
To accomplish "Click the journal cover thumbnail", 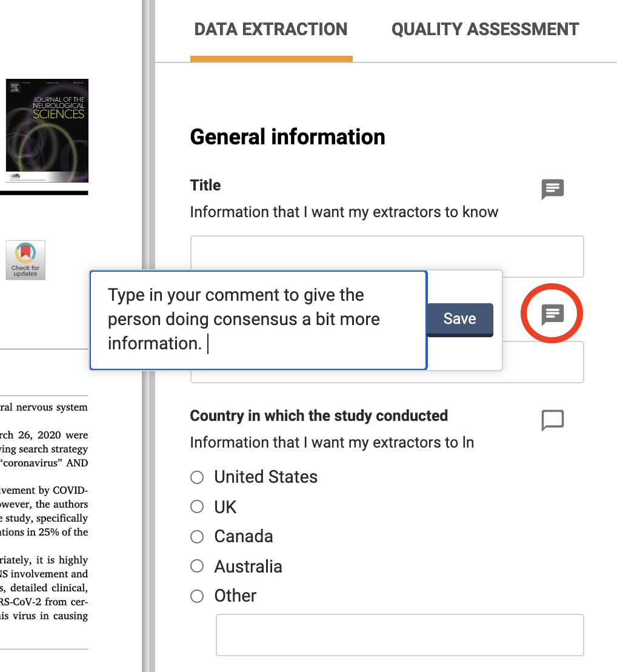I will point(47,130).
